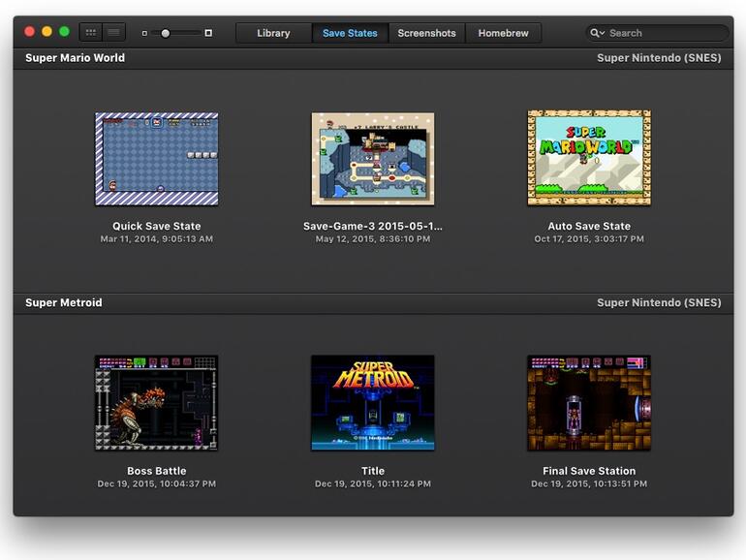Select the Super Metroid Title thumbnail
Image resolution: width=746 pixels, height=560 pixels.
click(373, 402)
